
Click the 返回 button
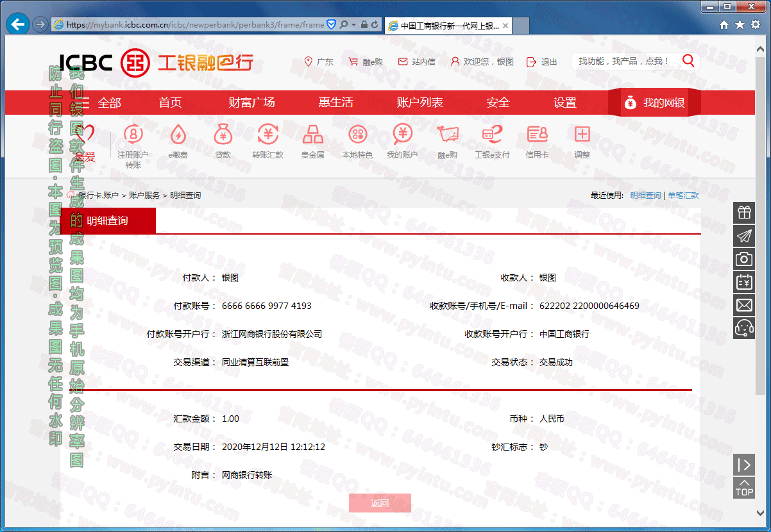[x=380, y=503]
